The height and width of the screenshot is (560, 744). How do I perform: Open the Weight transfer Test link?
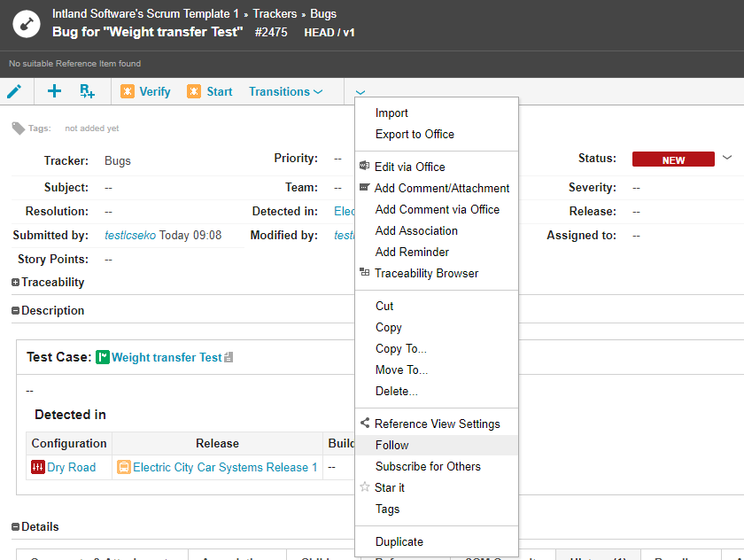(167, 357)
